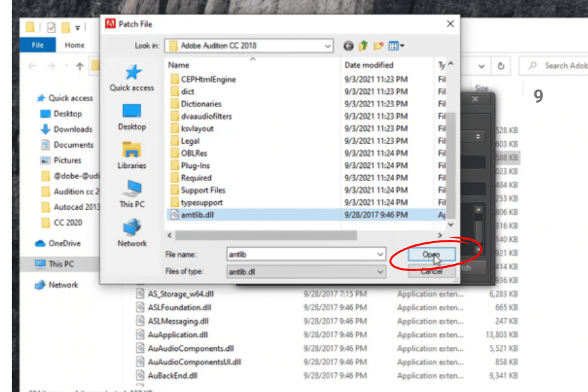Select the Downloads folder in Explorer sidebar
588x392 pixels.
[x=73, y=129]
